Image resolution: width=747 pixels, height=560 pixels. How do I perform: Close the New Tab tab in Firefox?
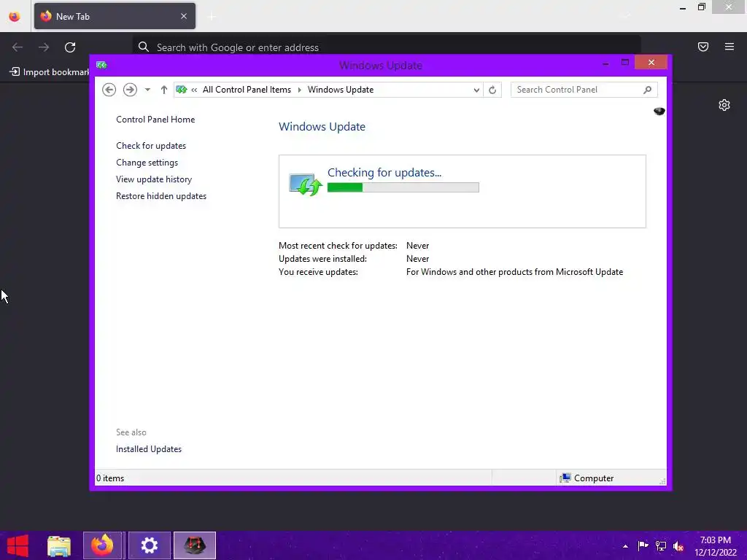[183, 16]
